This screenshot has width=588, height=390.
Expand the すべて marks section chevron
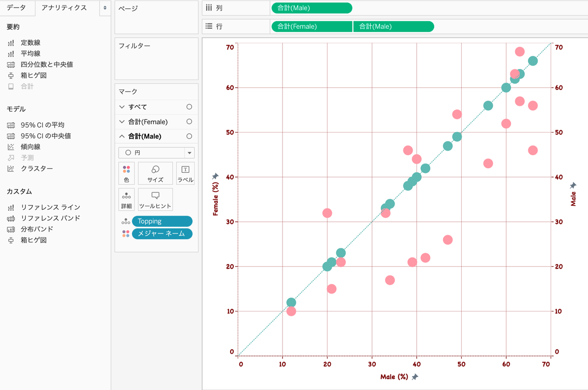122,107
